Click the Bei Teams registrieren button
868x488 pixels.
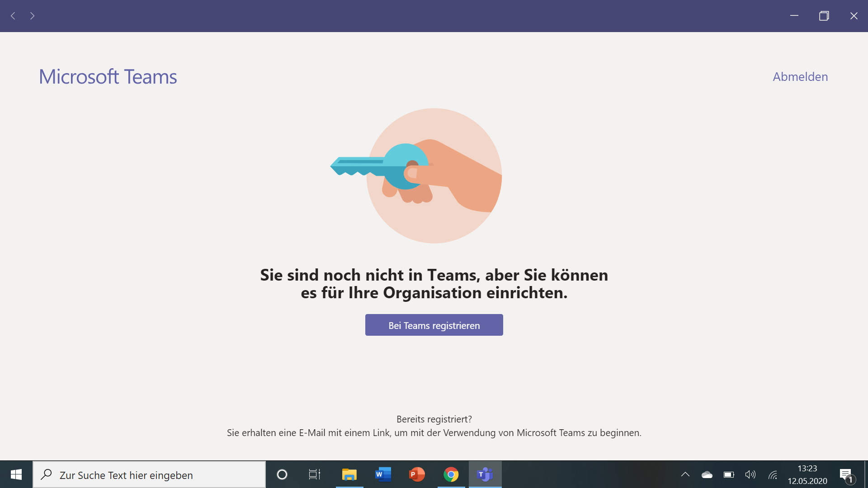pos(434,325)
